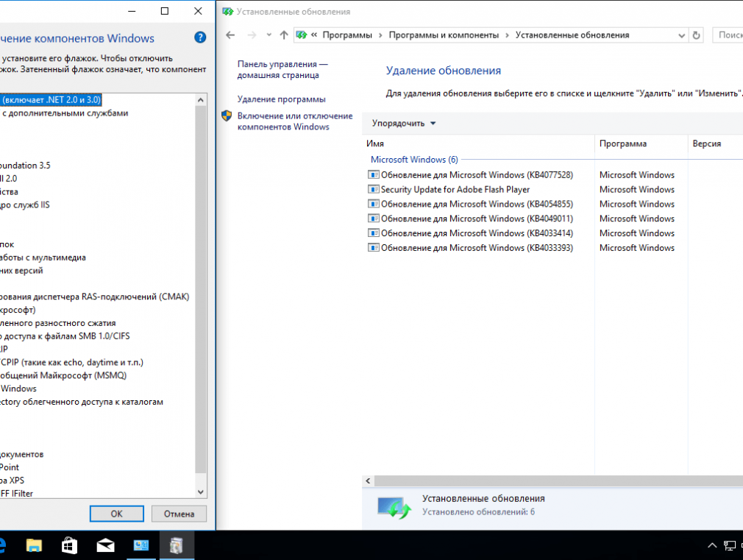Expand address bar history dropdown
Image resolution: width=743 pixels, height=560 pixels.
click(x=681, y=35)
